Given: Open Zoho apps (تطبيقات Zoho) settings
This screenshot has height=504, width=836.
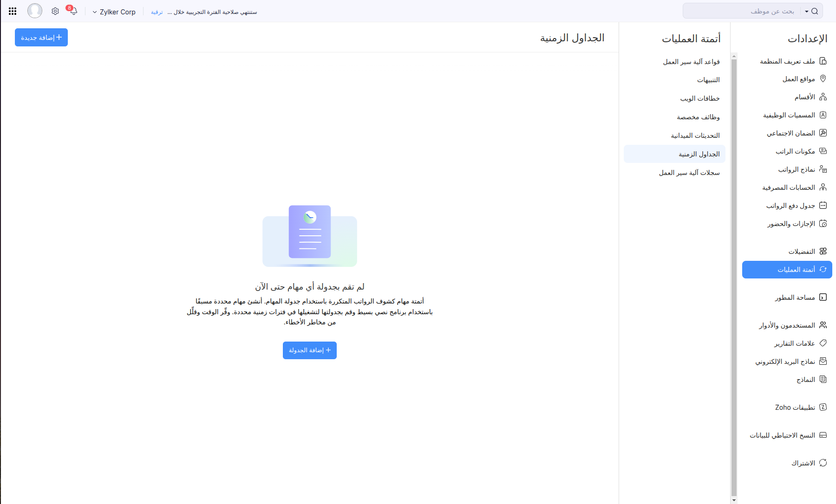Looking at the screenshot, I should pyautogui.click(x=795, y=407).
